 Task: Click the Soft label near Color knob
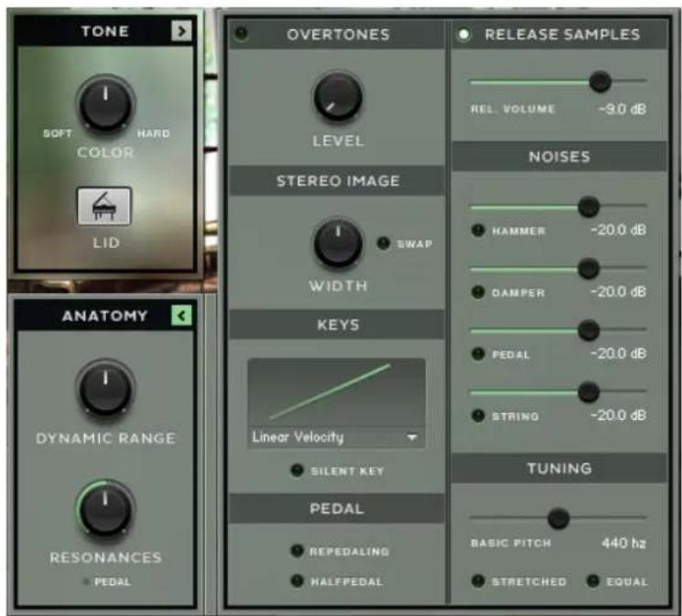click(58, 133)
